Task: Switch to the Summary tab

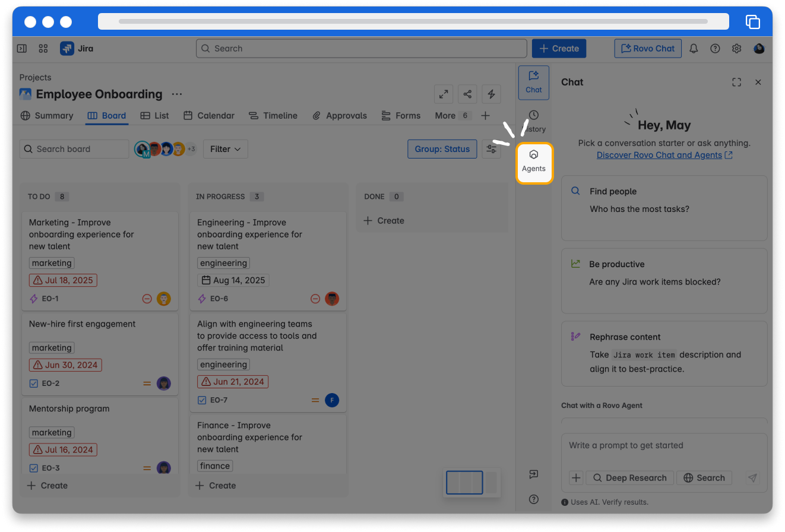Action: (x=47, y=116)
